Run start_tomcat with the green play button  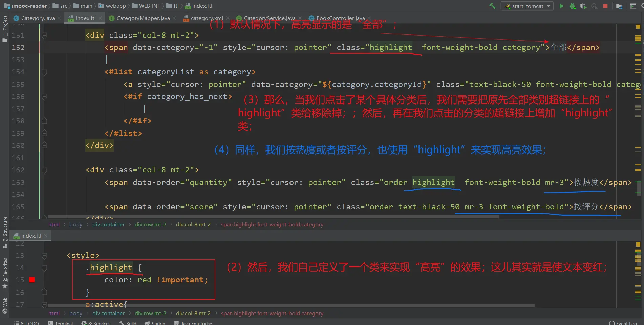561,6
